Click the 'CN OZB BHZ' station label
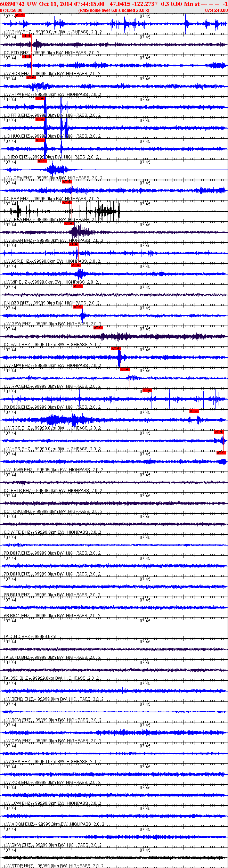 click(x=16, y=303)
